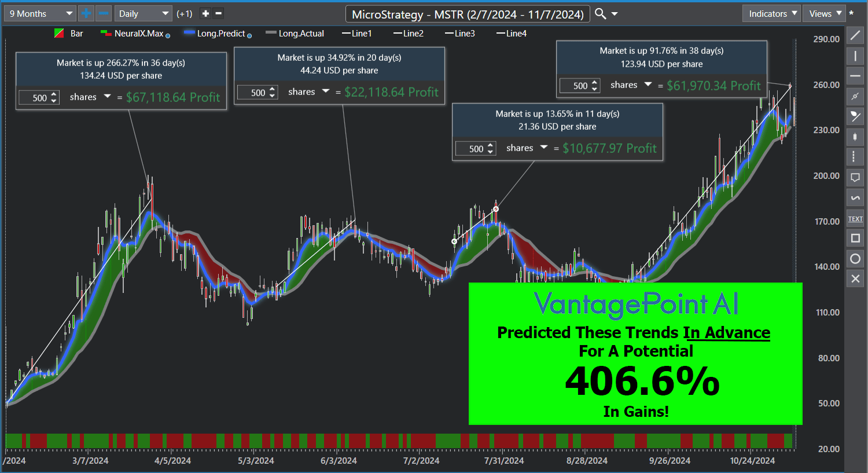This screenshot has height=473, width=868.
Task: Select the horizontal line drawing tool
Action: tap(855, 76)
